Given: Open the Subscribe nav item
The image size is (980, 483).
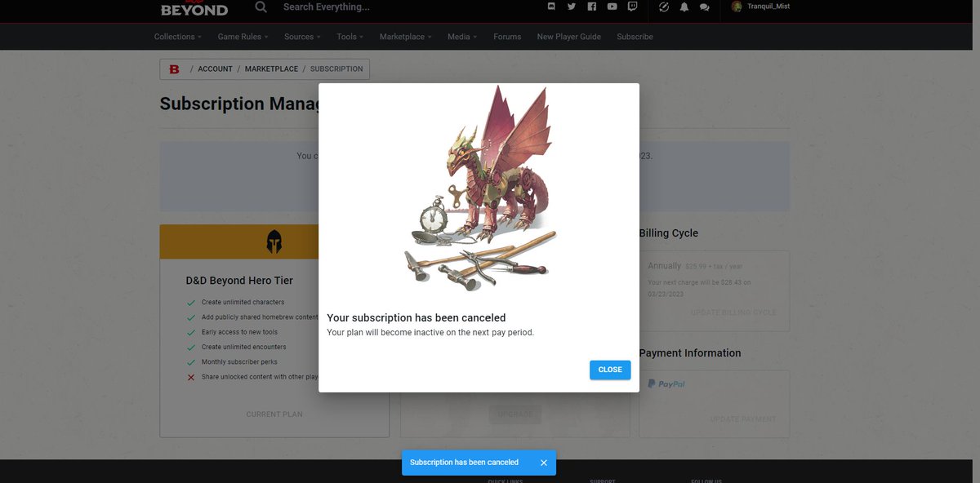Looking at the screenshot, I should tap(635, 37).
